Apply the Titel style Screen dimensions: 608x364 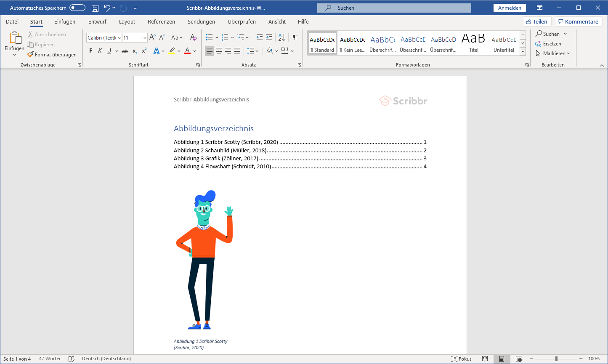[474, 43]
